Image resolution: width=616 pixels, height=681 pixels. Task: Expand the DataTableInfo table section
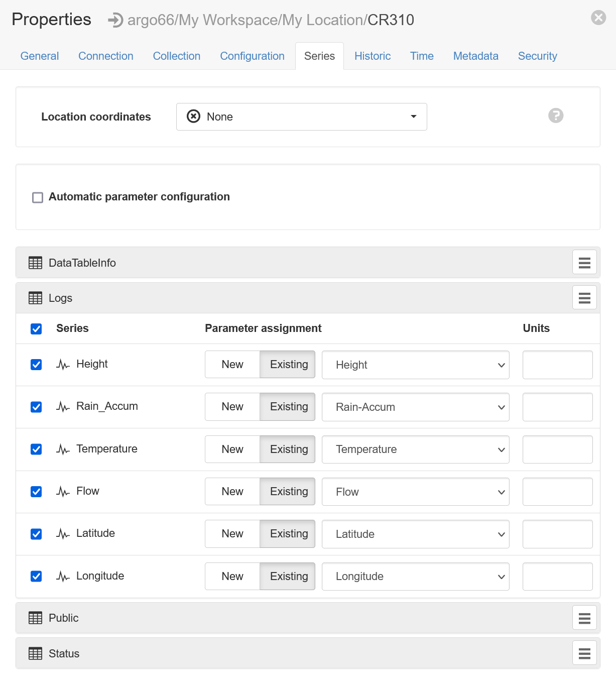pyautogui.click(x=308, y=262)
